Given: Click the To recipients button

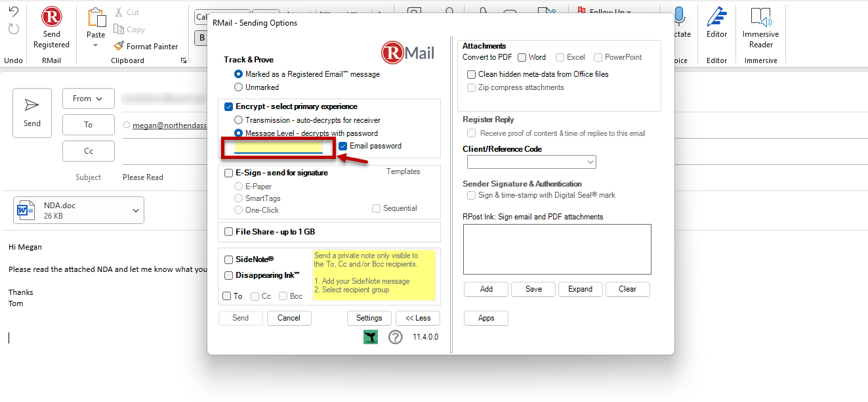Looking at the screenshot, I should (x=89, y=125).
